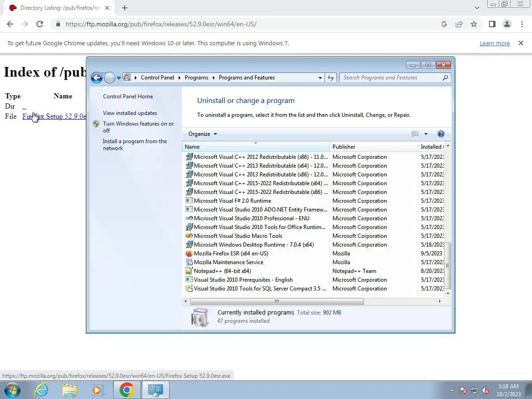Screen dimensions: 532x399
Task: Sort by Publisher column header
Action: [374, 146]
